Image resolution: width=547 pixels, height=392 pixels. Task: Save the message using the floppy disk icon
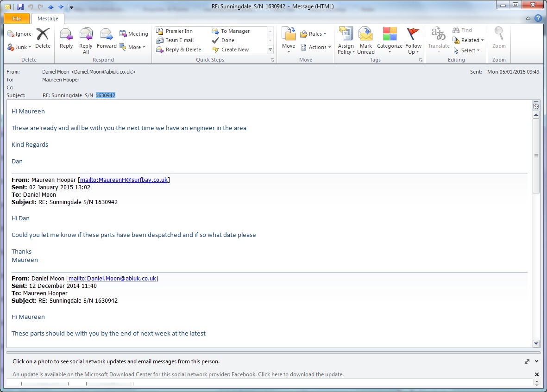click(x=20, y=7)
